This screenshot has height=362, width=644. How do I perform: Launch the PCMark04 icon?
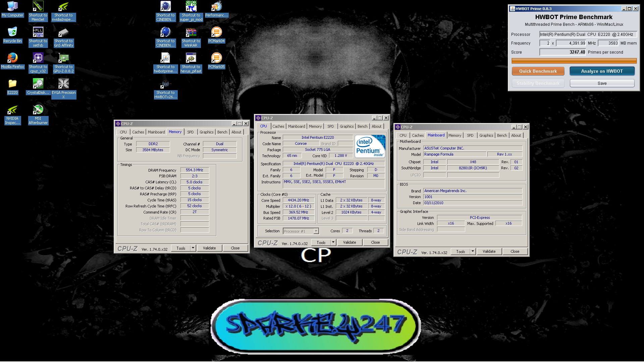click(x=216, y=35)
